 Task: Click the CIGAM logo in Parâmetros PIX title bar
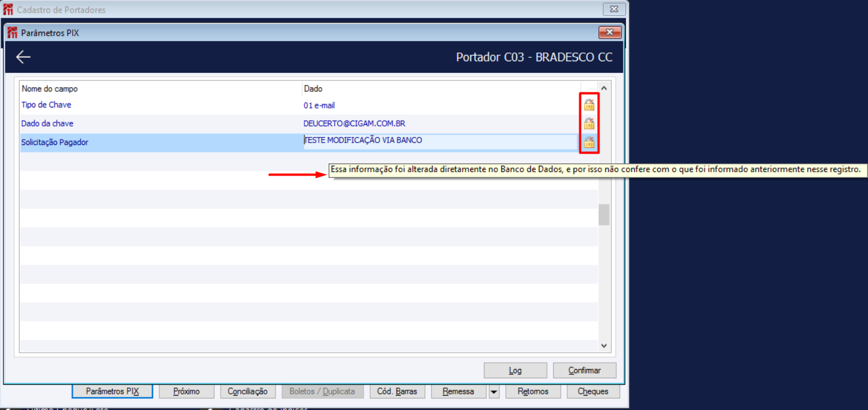[11, 32]
